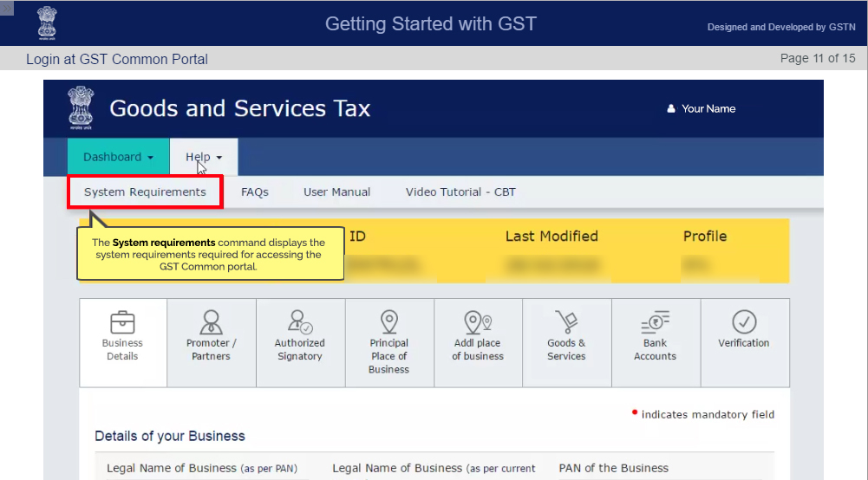Open the Bank Accounts rupee icon
The height and width of the screenshot is (480, 868).
656,321
